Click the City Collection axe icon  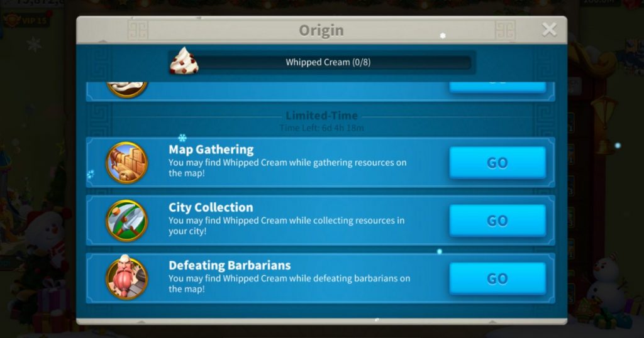click(x=127, y=221)
